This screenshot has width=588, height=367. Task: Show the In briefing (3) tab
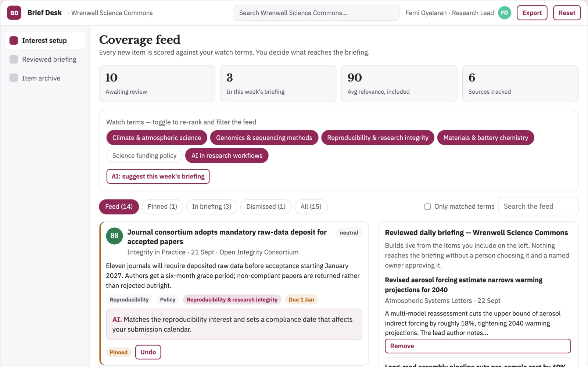pyautogui.click(x=212, y=207)
